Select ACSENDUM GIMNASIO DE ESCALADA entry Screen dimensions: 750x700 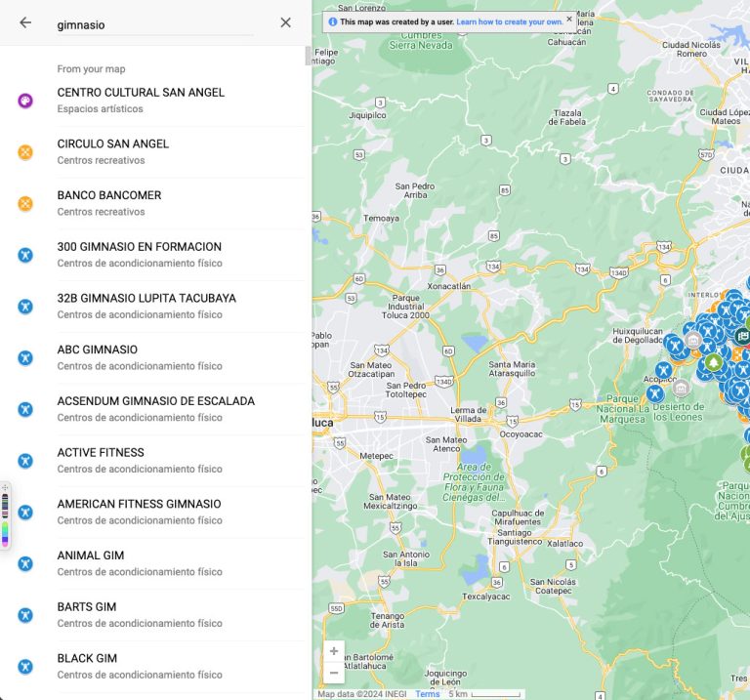(x=153, y=409)
